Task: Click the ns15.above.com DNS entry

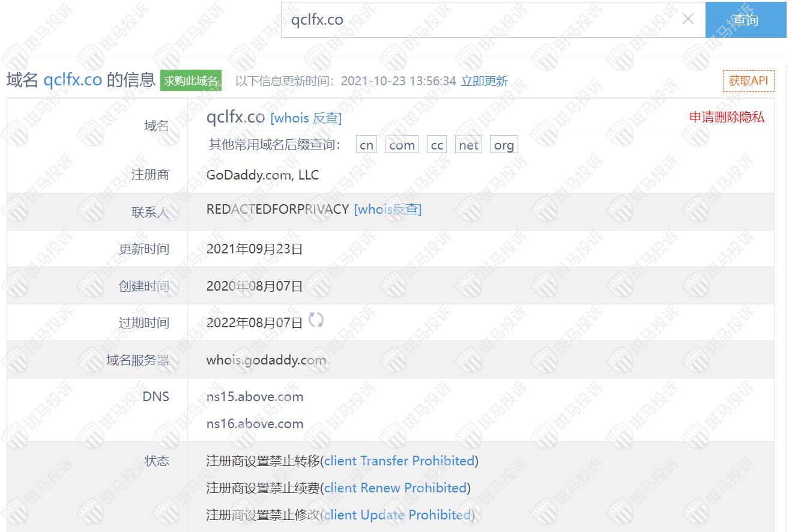Action: (x=255, y=397)
